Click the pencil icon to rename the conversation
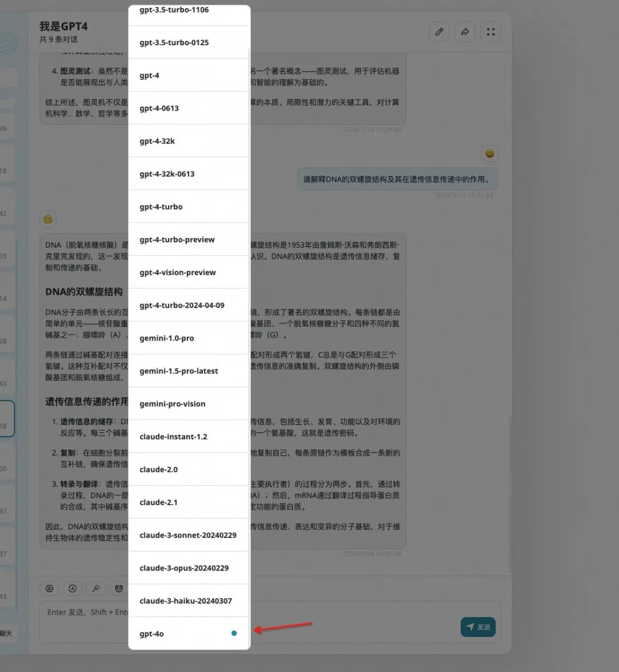This screenshot has width=619, height=672. [x=439, y=32]
